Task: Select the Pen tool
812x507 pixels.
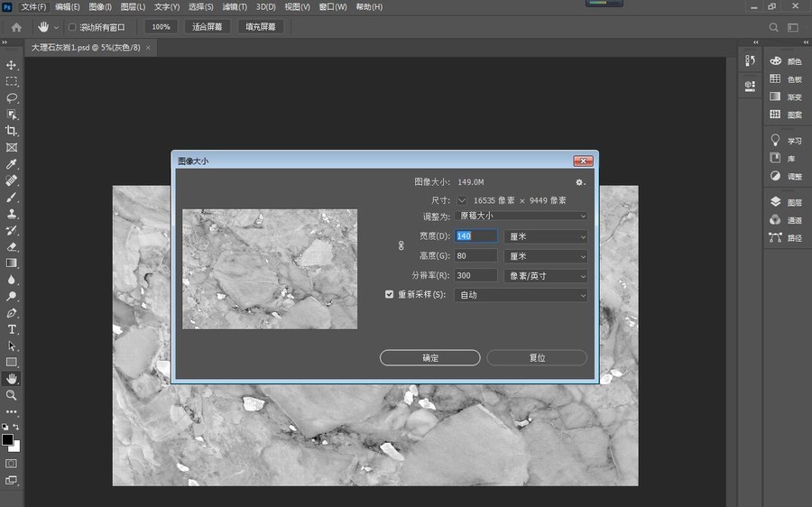Action: [12, 313]
